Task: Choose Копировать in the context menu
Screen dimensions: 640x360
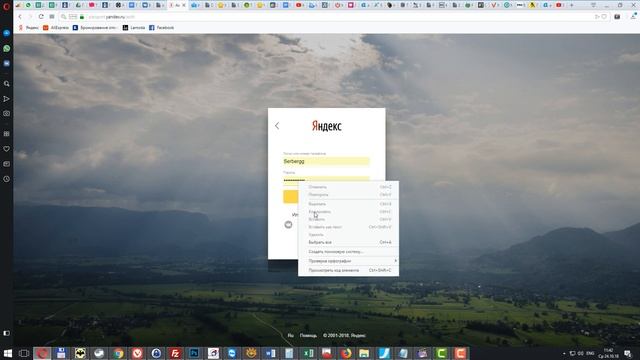Action: pyautogui.click(x=349, y=211)
